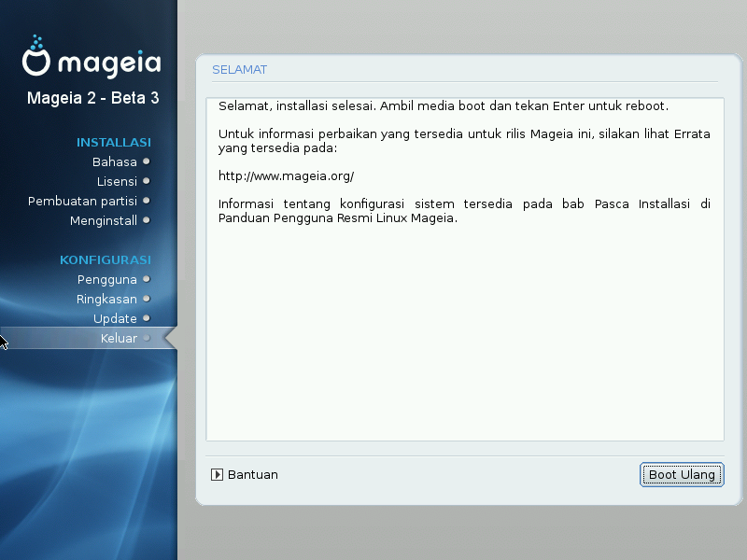Click the bullet next to Menginstall
The image size is (747, 560).
tap(147, 220)
